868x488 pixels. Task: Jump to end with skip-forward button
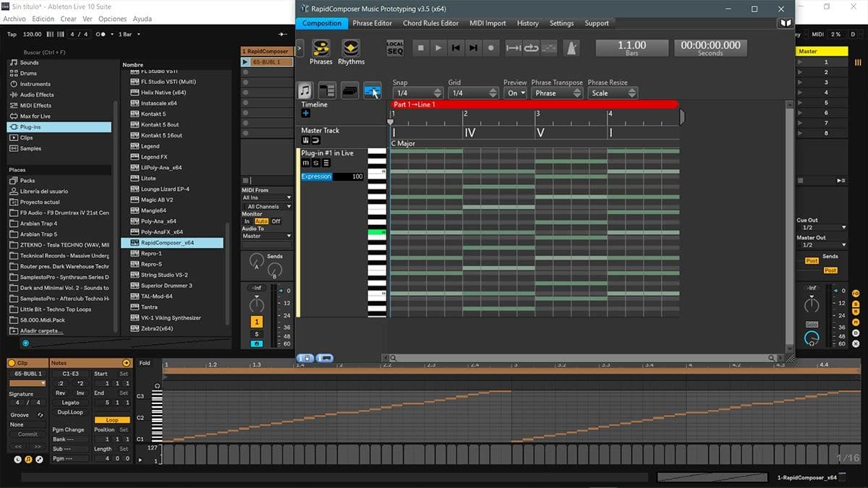473,48
